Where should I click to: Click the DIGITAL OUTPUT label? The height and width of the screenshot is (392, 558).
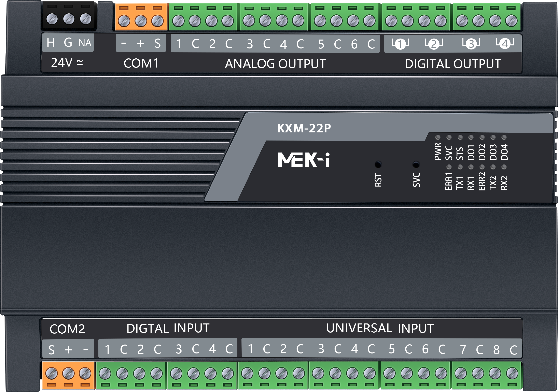pyautogui.click(x=453, y=64)
